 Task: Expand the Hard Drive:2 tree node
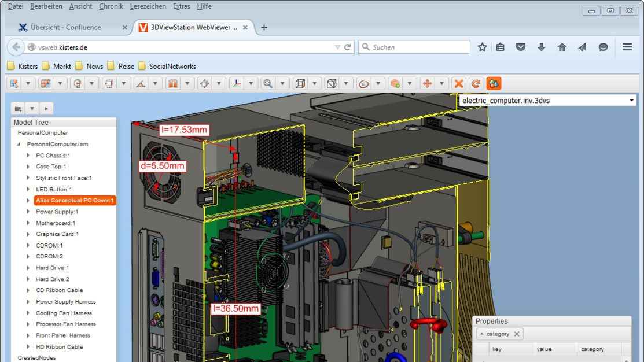[x=28, y=279]
